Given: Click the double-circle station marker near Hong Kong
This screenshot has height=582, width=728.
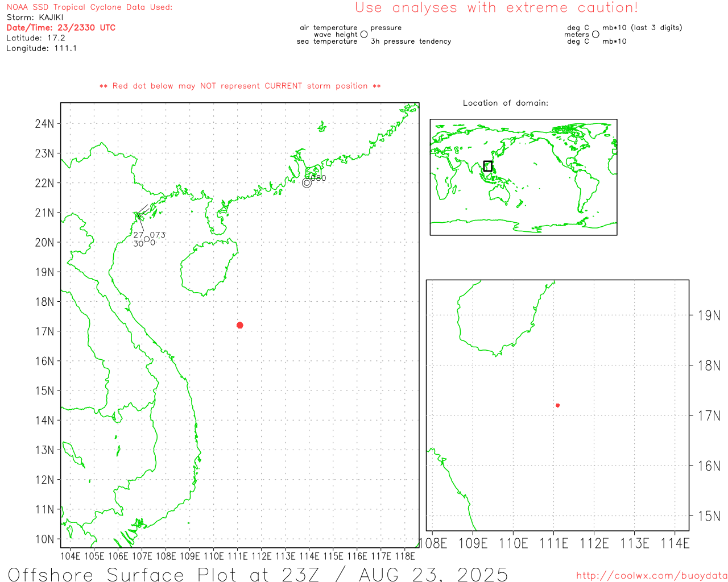Looking at the screenshot, I should click(x=307, y=183).
